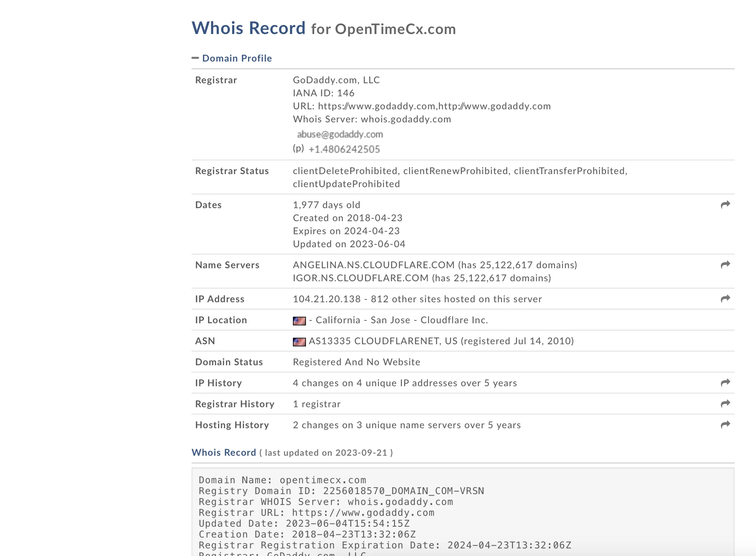Click the Registrar History arrow icon

click(x=725, y=404)
